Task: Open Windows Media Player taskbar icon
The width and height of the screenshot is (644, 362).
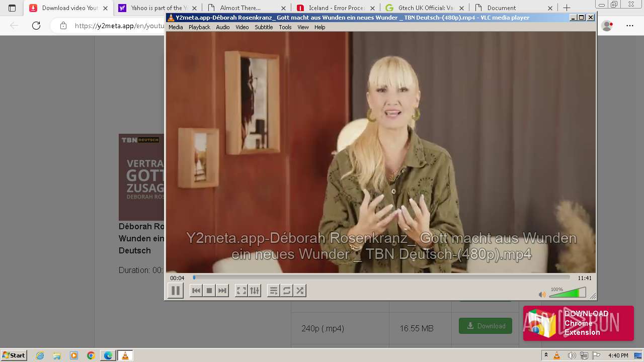Action: [74, 355]
